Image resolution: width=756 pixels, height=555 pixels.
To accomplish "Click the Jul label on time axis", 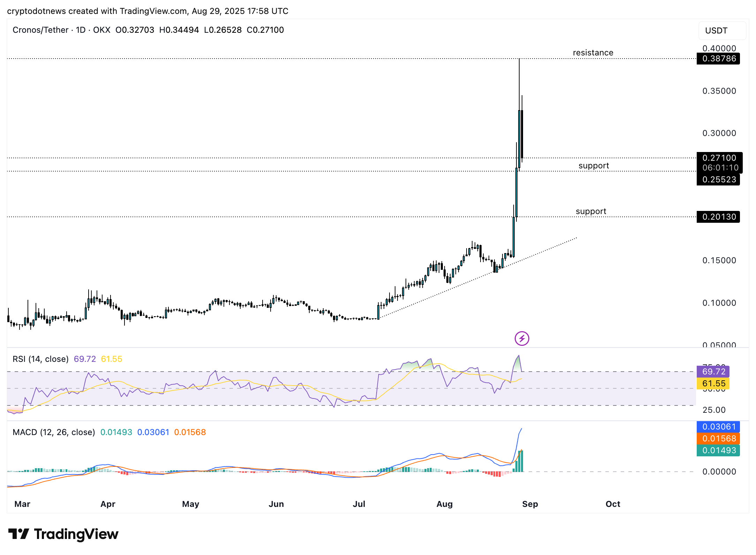I will pos(359,504).
